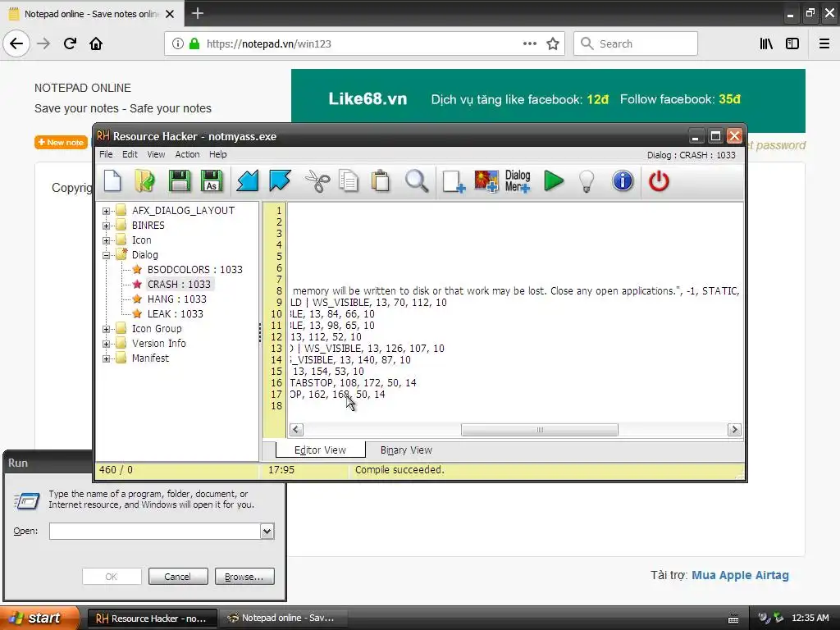Screen dimensions: 840x630
Task: Click the browser Home icon
Action: tap(96, 43)
